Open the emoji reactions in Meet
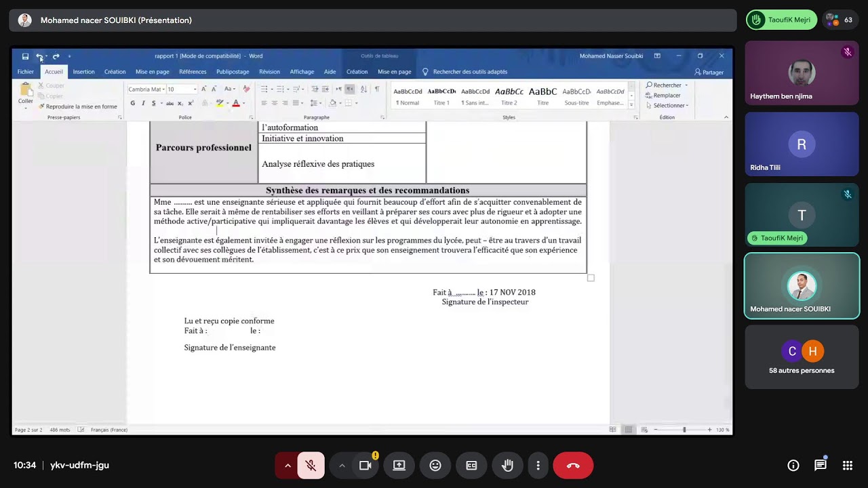Screen dimensions: 868x488 click(x=435, y=466)
